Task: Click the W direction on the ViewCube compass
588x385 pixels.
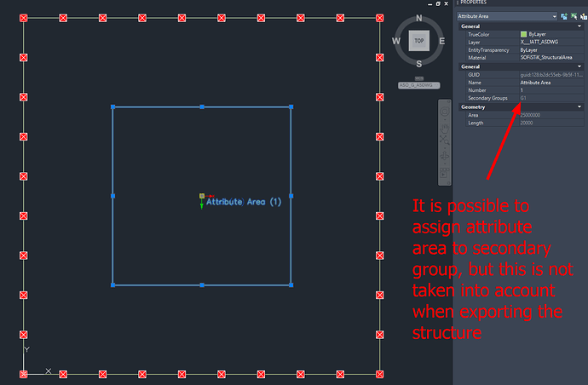Action: (395, 40)
